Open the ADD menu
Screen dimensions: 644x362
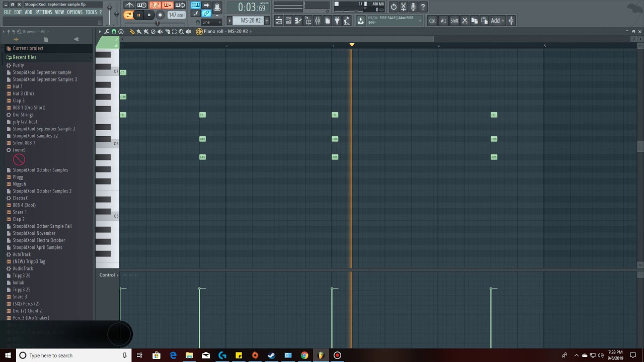click(x=29, y=12)
